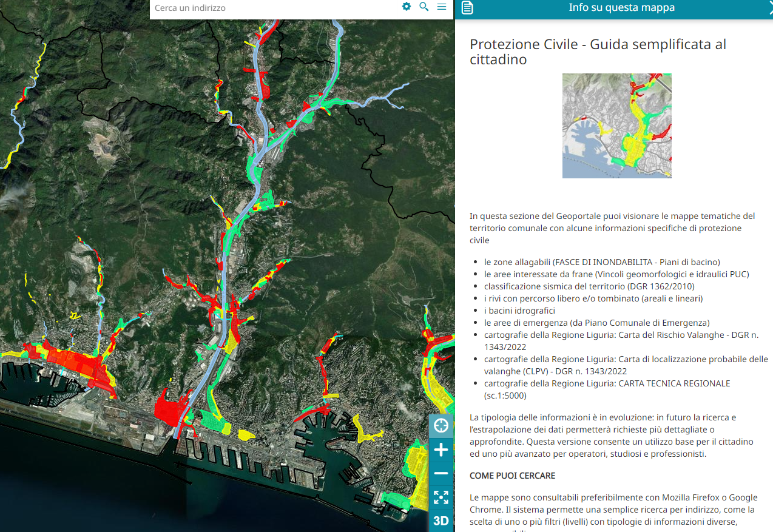Click the 'Cerca un indirizzo' search field
This screenshot has width=773, height=532.
point(273,8)
